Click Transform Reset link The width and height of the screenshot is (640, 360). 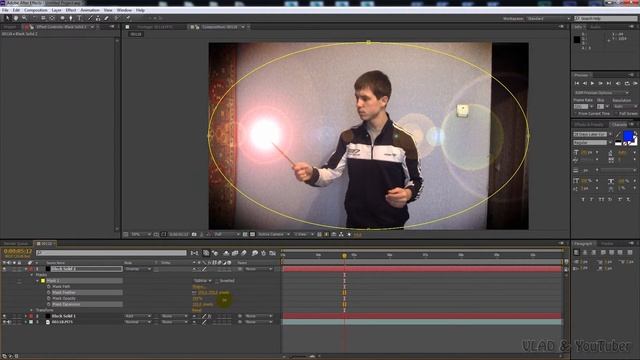[197, 310]
